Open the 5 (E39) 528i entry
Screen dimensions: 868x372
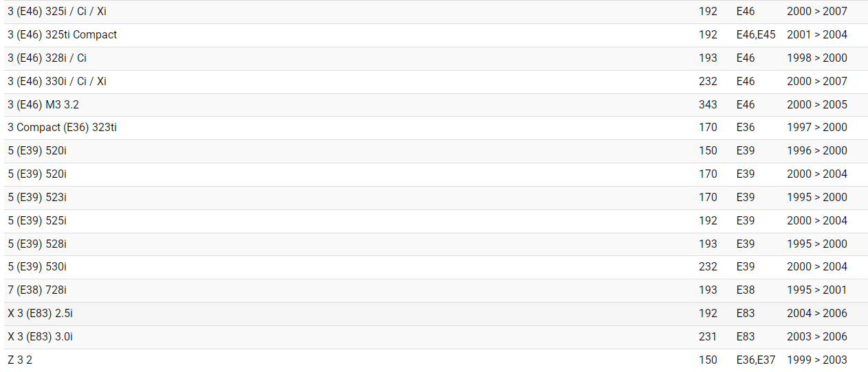(37, 244)
